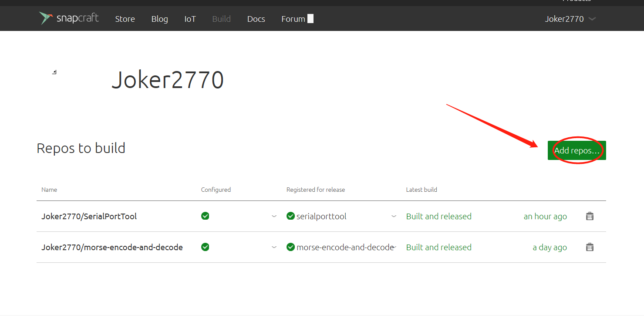This screenshot has width=644, height=316.
Task: Expand the Registered for release dropdown for morse-encode-and-decode
Action: tap(395, 247)
